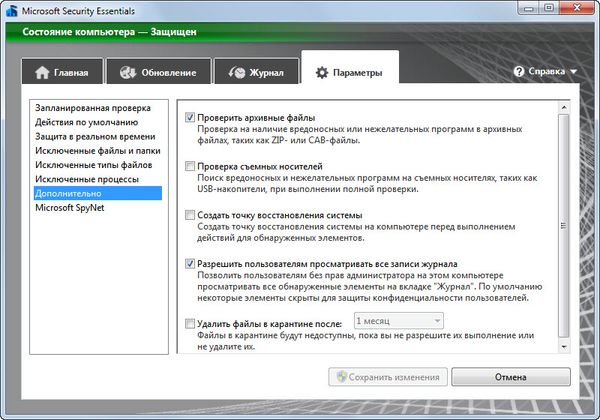This screenshot has height=420, width=600.
Task: Click the scrollbar up arrow
Action: (x=564, y=107)
